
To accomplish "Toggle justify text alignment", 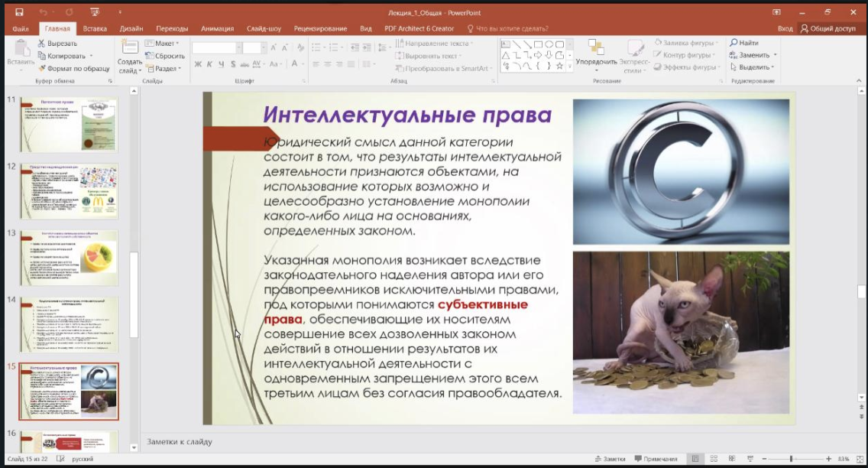I will point(351,64).
